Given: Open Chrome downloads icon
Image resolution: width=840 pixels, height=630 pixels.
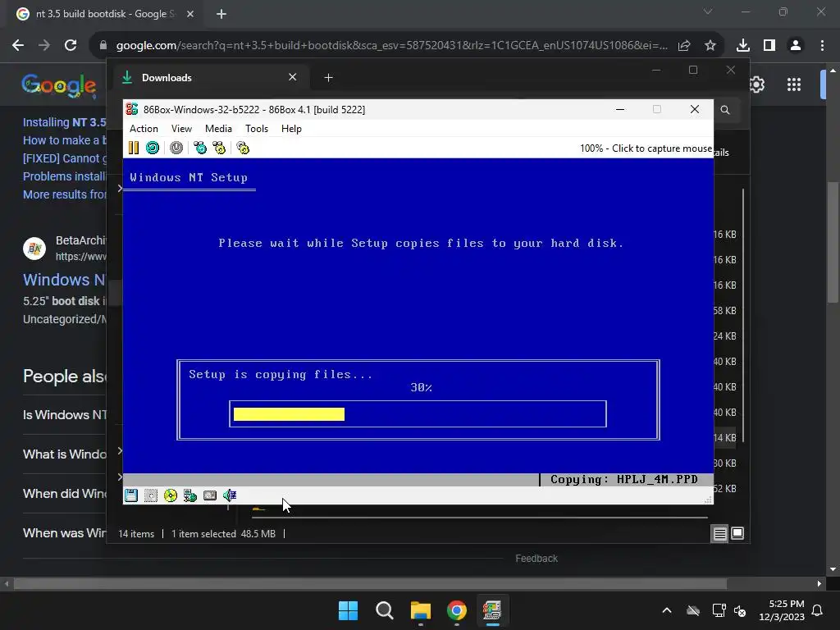Looking at the screenshot, I should 743,46.
